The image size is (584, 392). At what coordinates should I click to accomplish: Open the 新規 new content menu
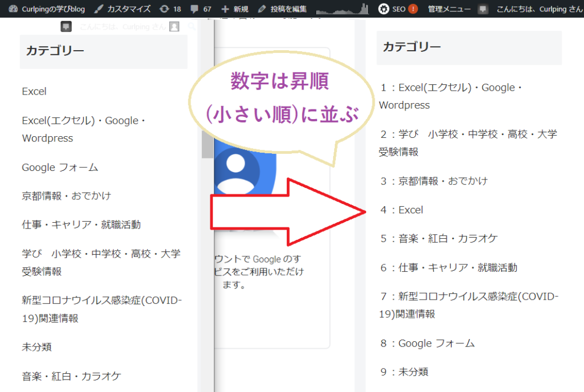[x=234, y=9]
